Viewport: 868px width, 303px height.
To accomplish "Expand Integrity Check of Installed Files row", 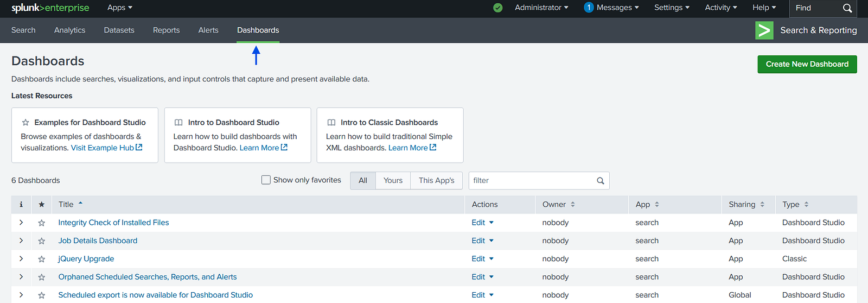I will (x=21, y=223).
